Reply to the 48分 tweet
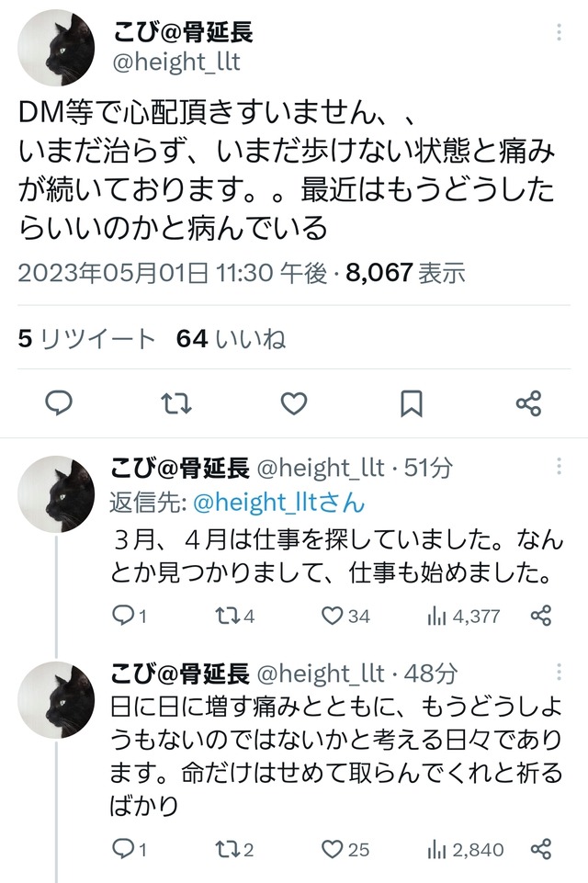The width and height of the screenshot is (588, 883). tap(123, 849)
